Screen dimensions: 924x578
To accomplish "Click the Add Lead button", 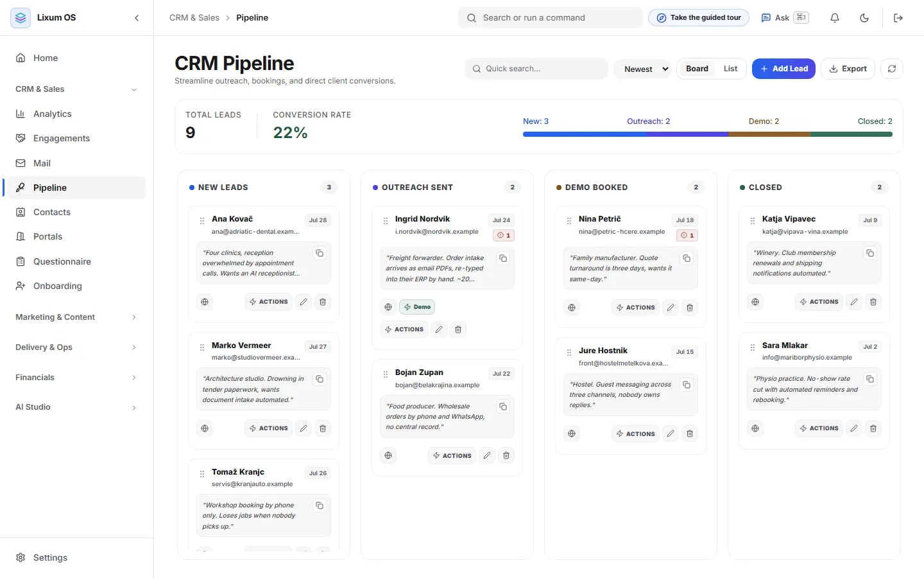I will pyautogui.click(x=783, y=69).
